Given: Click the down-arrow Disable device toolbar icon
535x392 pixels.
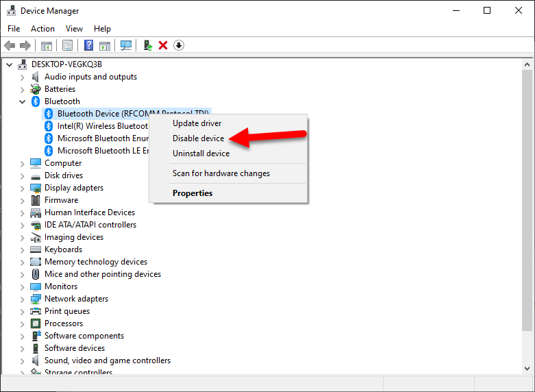Looking at the screenshot, I should tap(179, 45).
